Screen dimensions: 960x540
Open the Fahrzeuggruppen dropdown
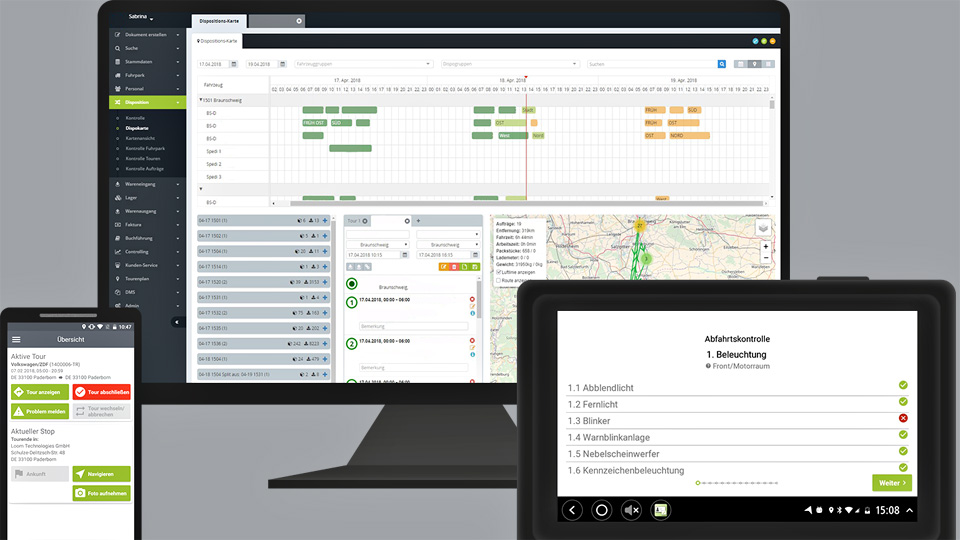(363, 64)
